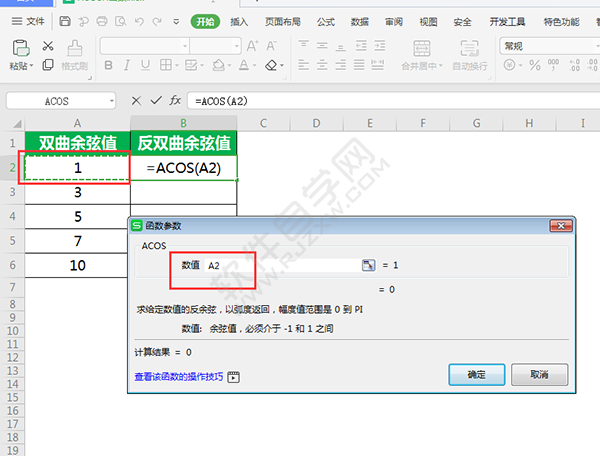Toggle bold formatting

point(108,66)
